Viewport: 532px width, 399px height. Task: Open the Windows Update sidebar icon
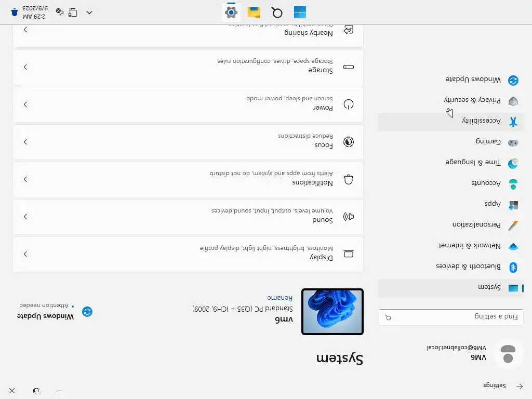click(513, 81)
